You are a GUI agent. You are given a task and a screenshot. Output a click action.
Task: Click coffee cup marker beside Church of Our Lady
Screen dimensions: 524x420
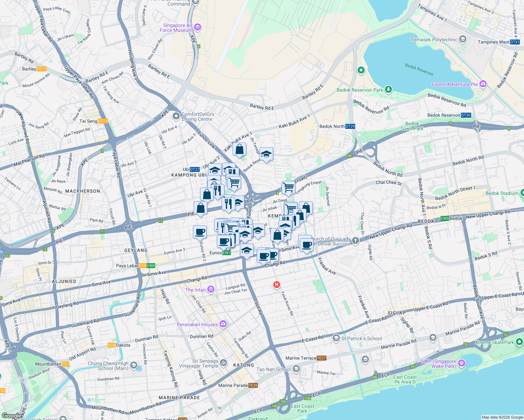[x=306, y=245]
